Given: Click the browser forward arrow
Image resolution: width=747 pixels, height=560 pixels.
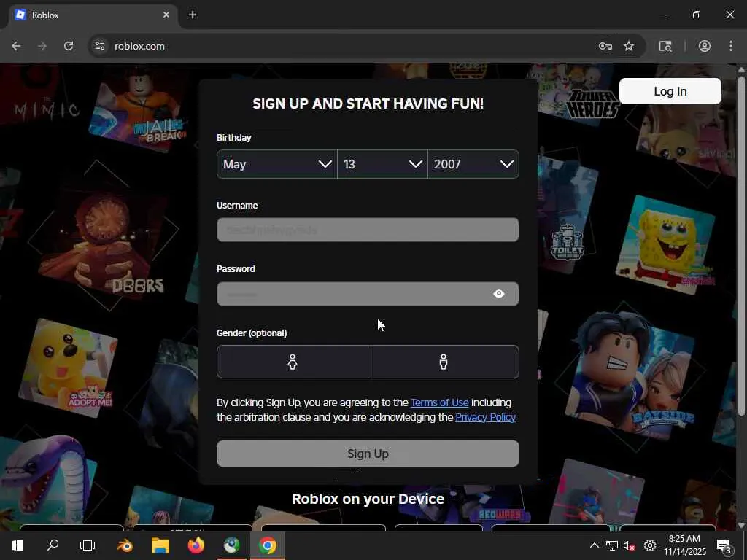Looking at the screenshot, I should (x=42, y=46).
